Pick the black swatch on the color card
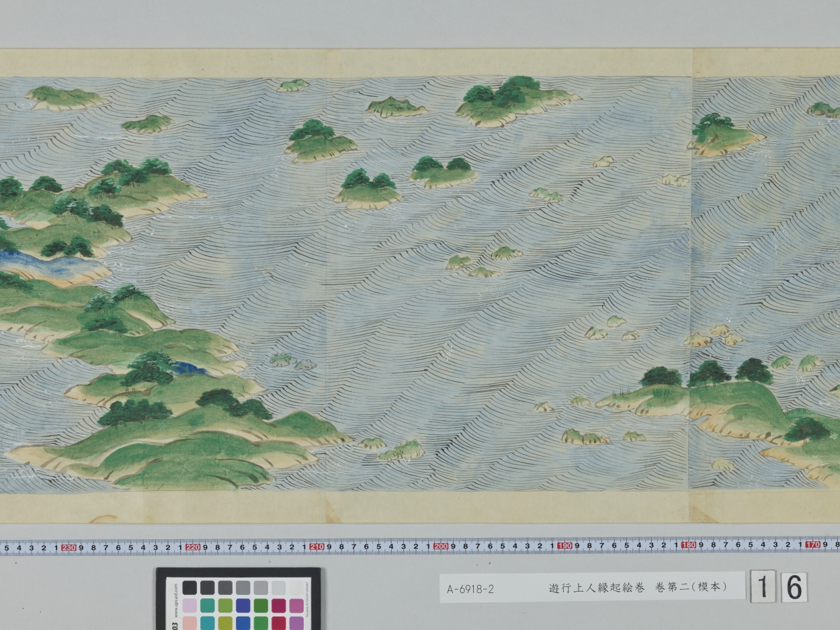840x630 pixels. pyautogui.click(x=190, y=588)
